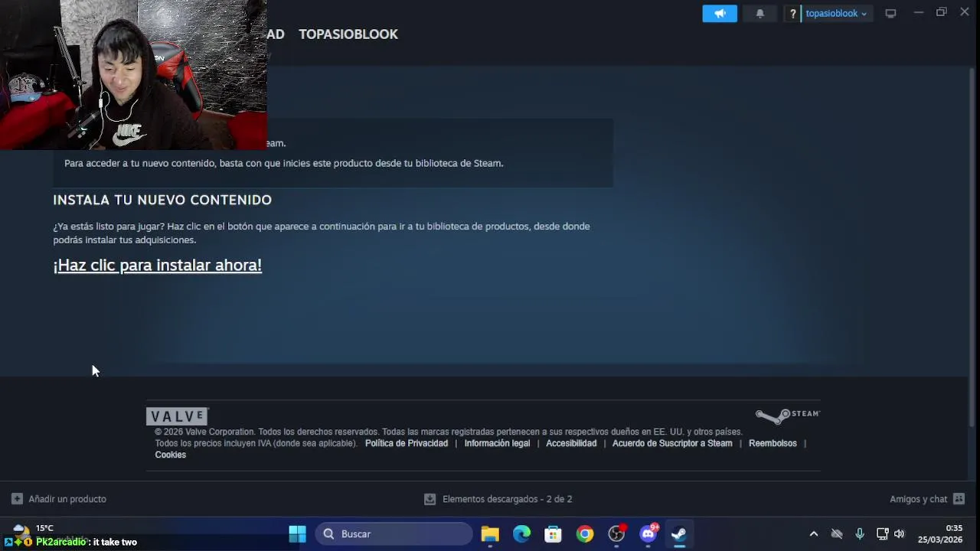Open Microsoft Store from taskbar
The image size is (980, 551).
click(x=553, y=534)
